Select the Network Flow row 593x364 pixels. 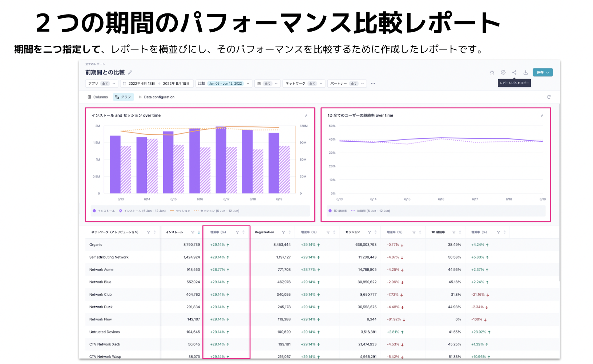click(322, 319)
